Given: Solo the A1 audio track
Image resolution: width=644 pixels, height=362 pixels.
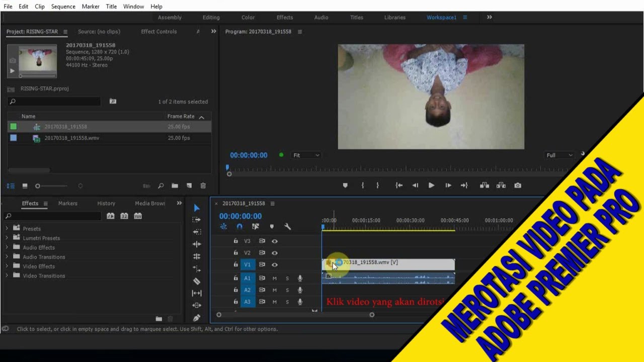Looking at the screenshot, I should (x=287, y=278).
